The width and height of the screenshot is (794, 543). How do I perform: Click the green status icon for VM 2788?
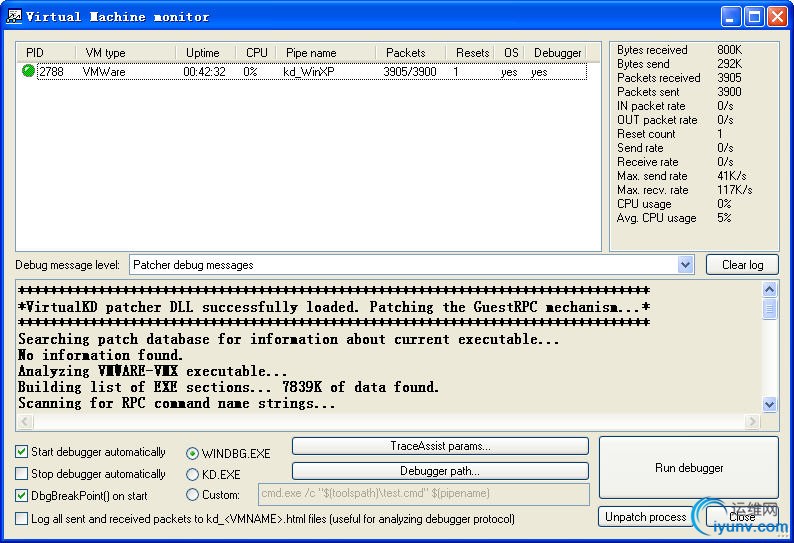[x=28, y=72]
